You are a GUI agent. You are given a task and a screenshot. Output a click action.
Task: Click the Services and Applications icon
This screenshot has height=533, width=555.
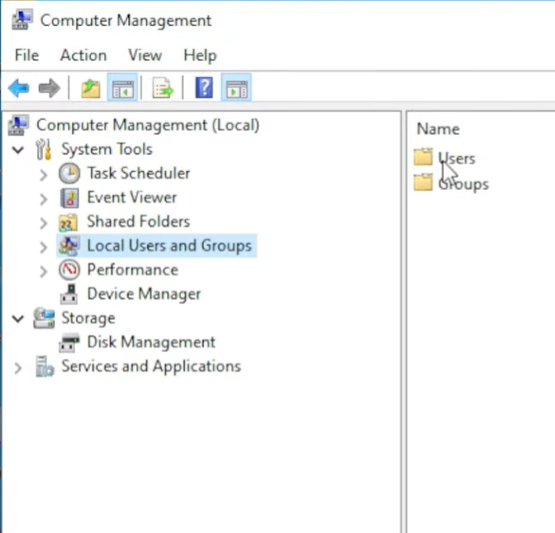click(x=44, y=367)
